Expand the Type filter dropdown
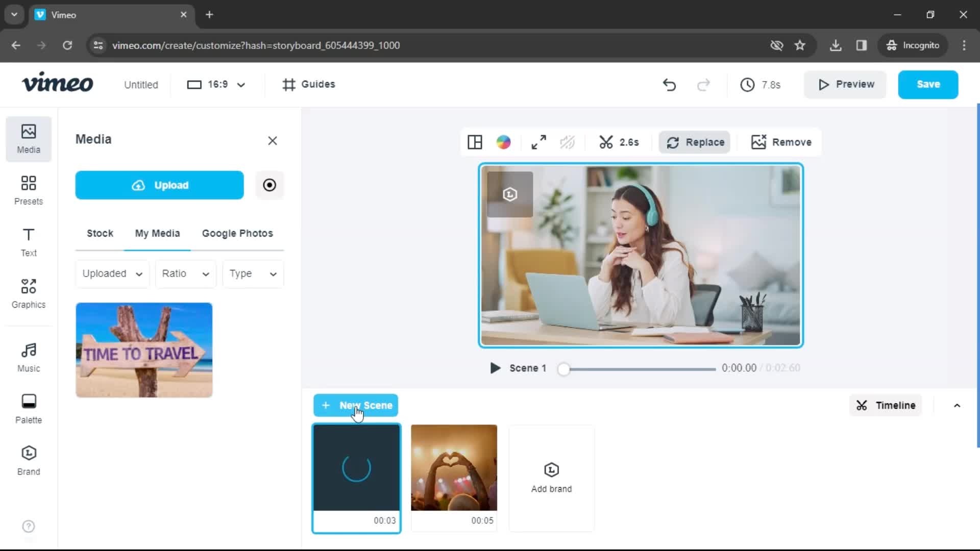Image resolution: width=980 pixels, height=551 pixels. pyautogui.click(x=253, y=273)
